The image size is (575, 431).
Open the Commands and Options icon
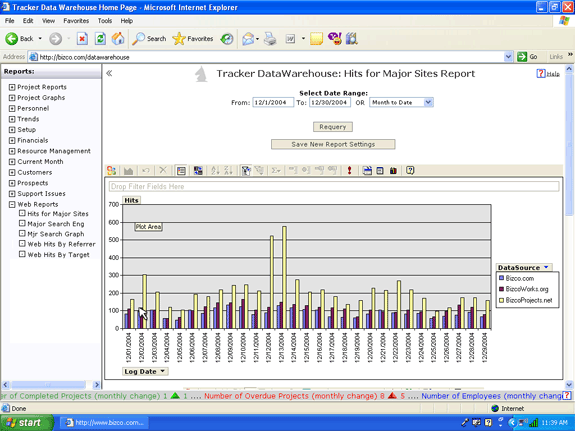pos(393,171)
